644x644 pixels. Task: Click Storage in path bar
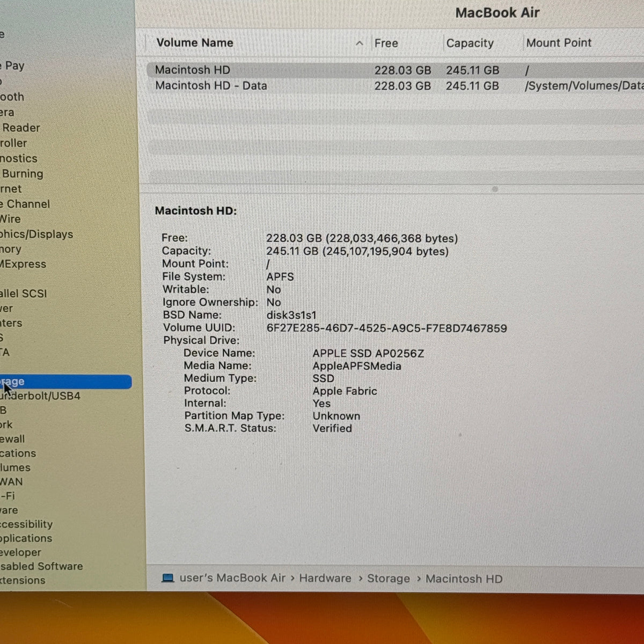[x=389, y=579]
